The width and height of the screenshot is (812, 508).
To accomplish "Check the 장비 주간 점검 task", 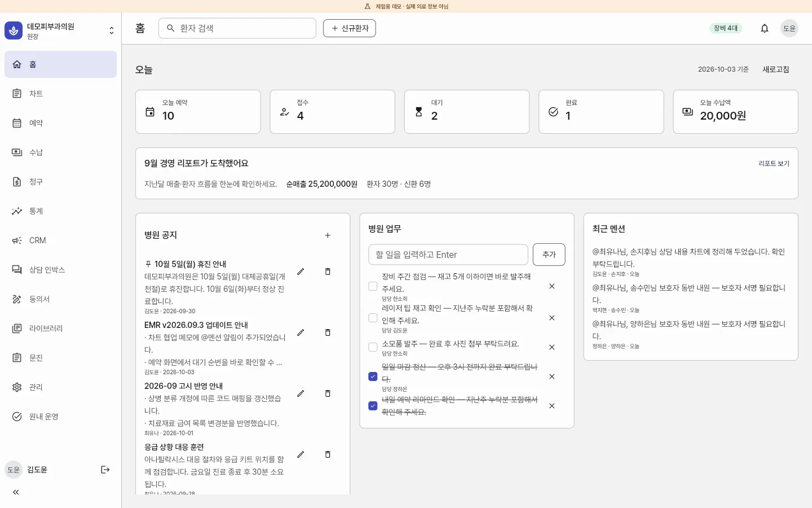I will coord(373,286).
